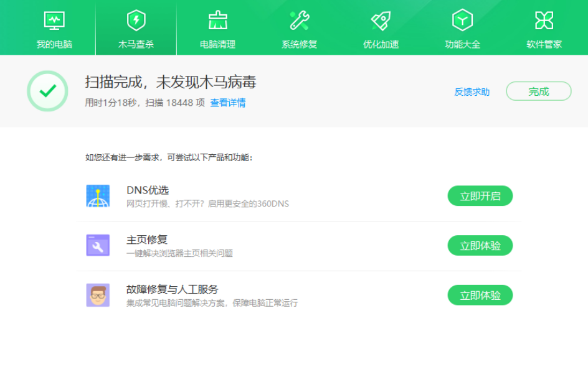Click 立即开启 for DNS优选
The image size is (588, 377).
click(x=480, y=196)
